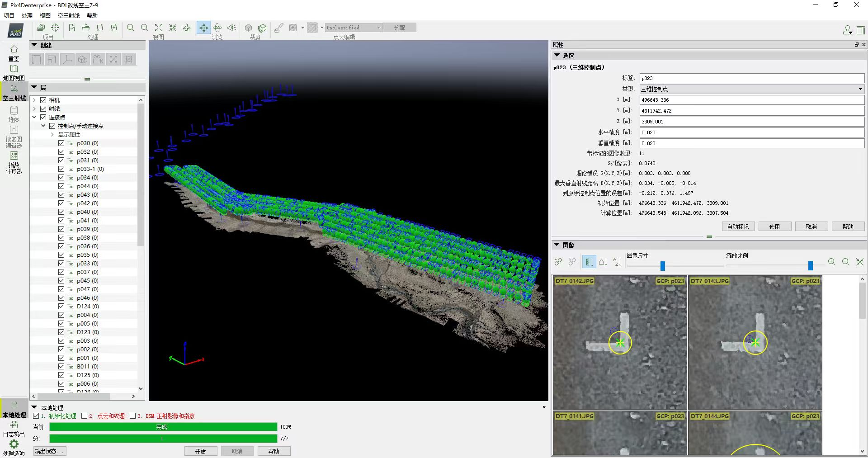Select the DT7_0143.JPG image thumbnail
The image size is (868, 458).
(x=755, y=343)
